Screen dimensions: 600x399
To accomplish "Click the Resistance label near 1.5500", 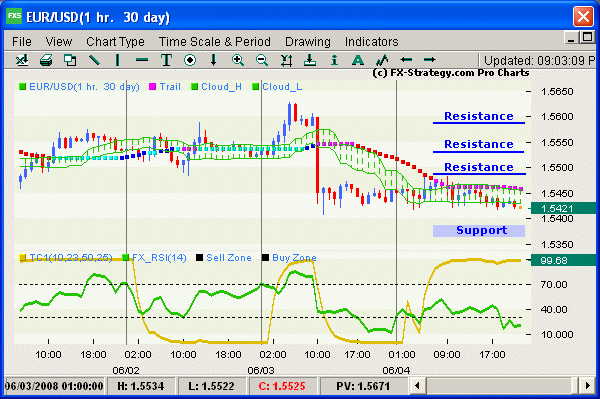I will pos(479,167).
